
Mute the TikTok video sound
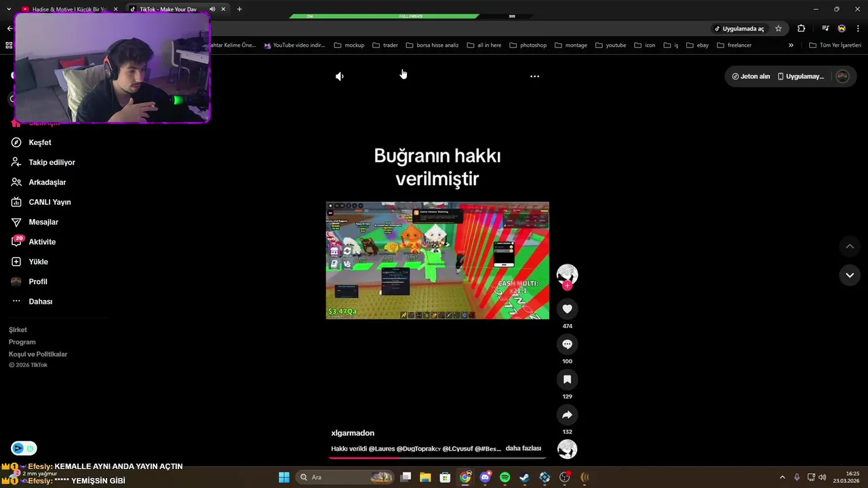coord(340,77)
